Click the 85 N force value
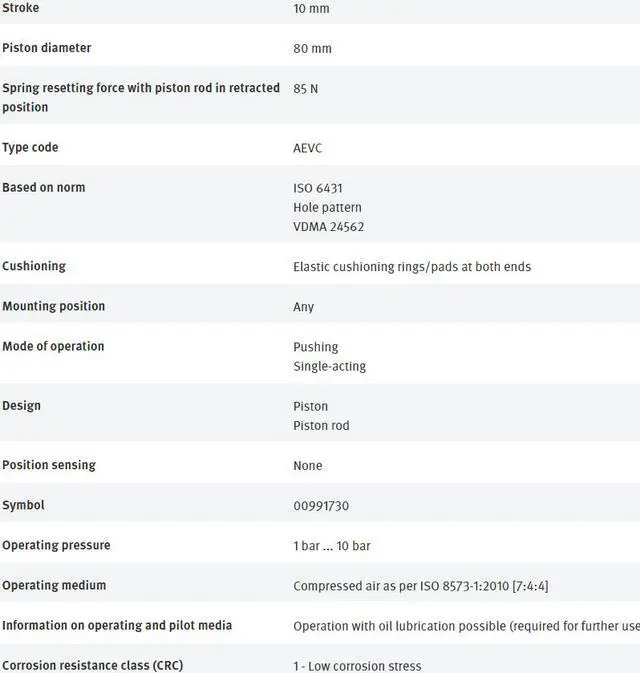The image size is (640, 673). (305, 89)
